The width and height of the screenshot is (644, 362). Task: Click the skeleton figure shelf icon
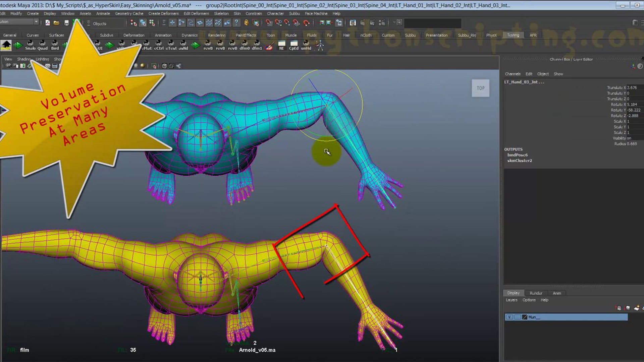320,45
